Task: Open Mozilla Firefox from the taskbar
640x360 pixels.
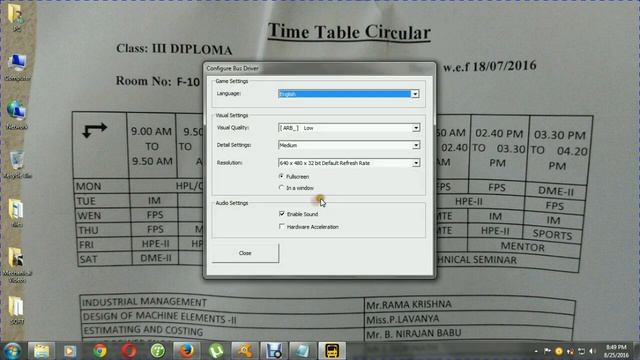Action: tap(187, 351)
